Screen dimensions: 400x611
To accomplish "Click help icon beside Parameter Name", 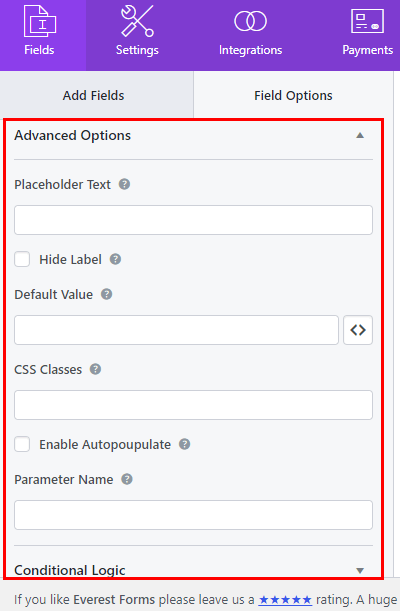I will click(127, 479).
